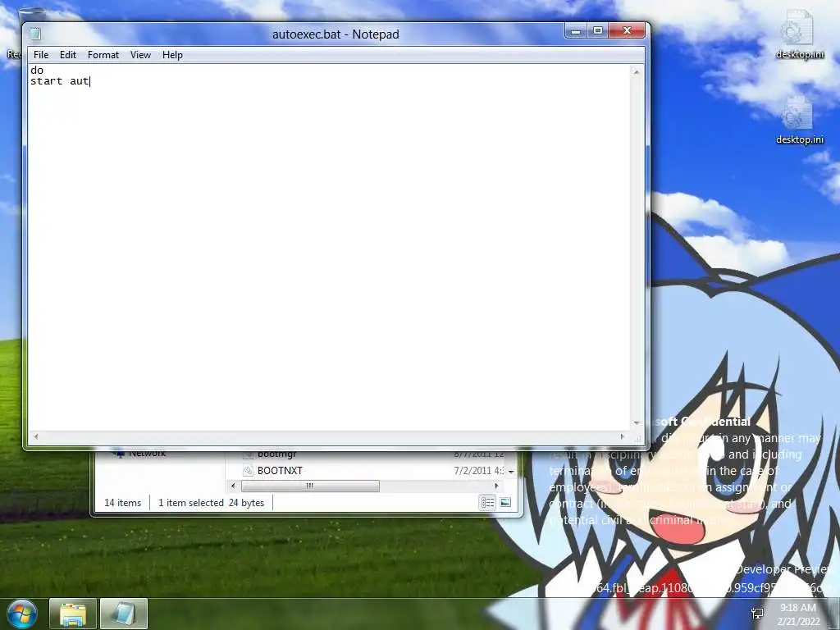
Task: Click Notepad vertical scrollbar up arrow
Action: [637, 71]
